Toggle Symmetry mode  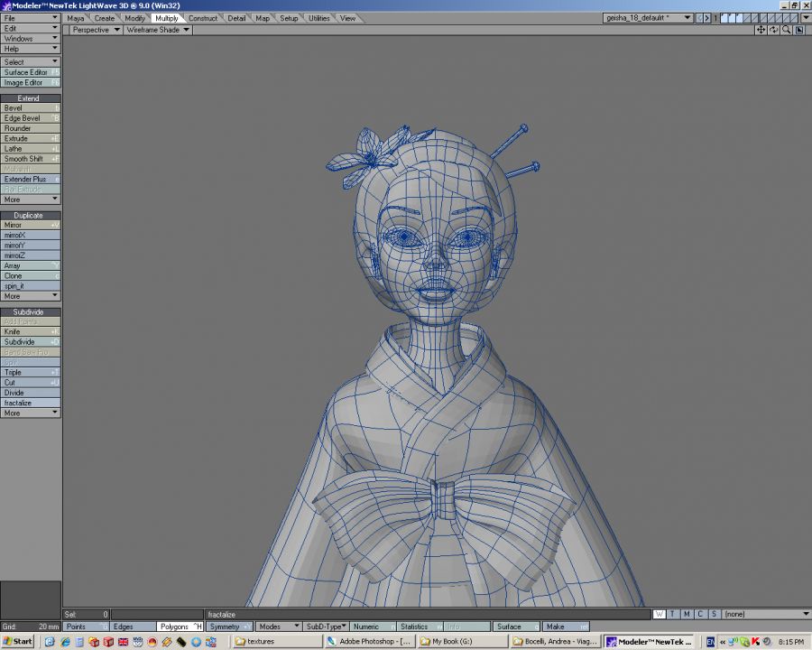click(x=229, y=627)
